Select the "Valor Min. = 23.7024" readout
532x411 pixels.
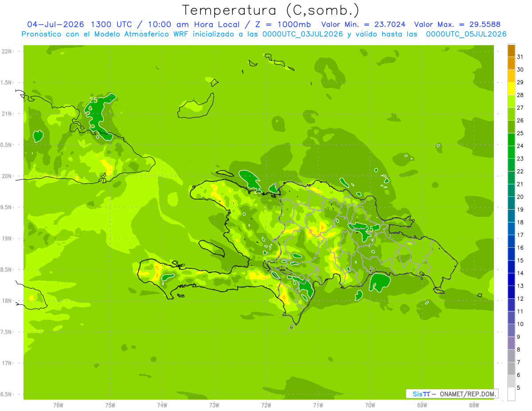pos(364,25)
